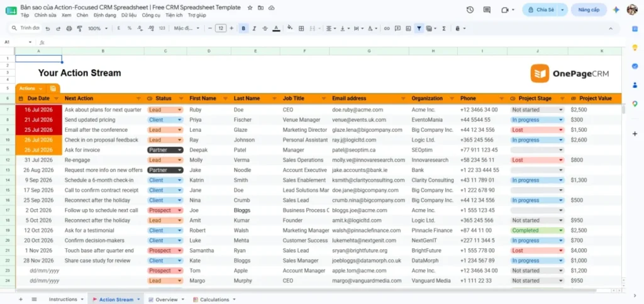Open the Status dropdown for Ruby
This screenshot has height=304, width=644.
(x=165, y=110)
